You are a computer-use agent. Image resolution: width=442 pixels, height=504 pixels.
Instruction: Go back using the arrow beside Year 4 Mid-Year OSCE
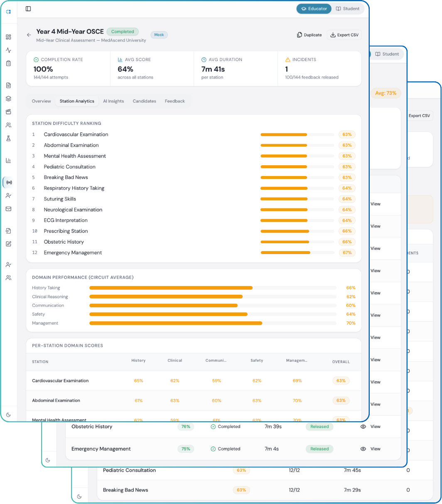pyautogui.click(x=29, y=35)
